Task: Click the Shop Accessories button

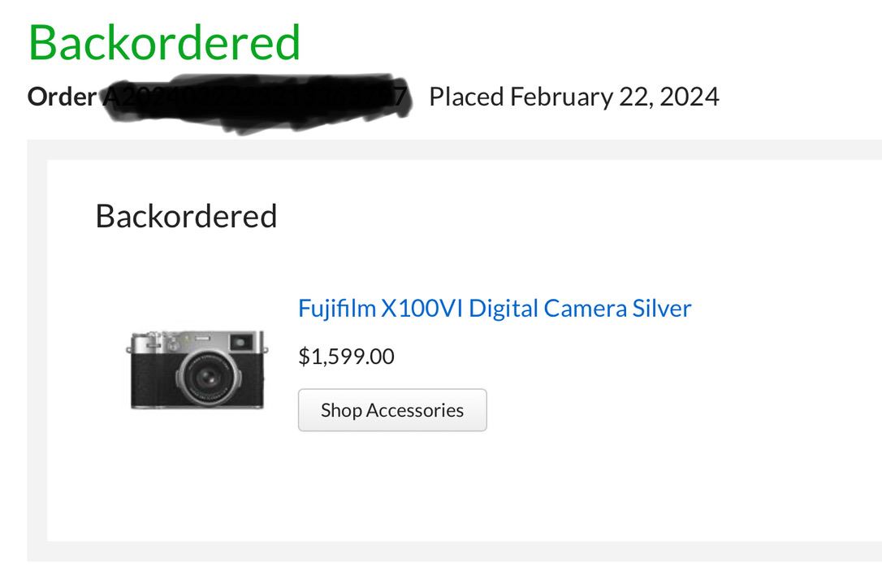Action: click(x=392, y=410)
